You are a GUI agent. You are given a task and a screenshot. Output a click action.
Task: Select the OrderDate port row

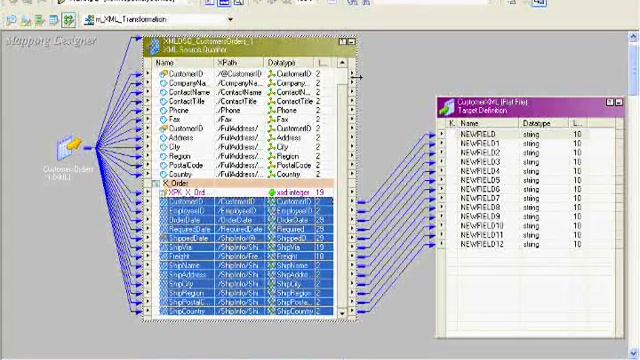coord(246,220)
